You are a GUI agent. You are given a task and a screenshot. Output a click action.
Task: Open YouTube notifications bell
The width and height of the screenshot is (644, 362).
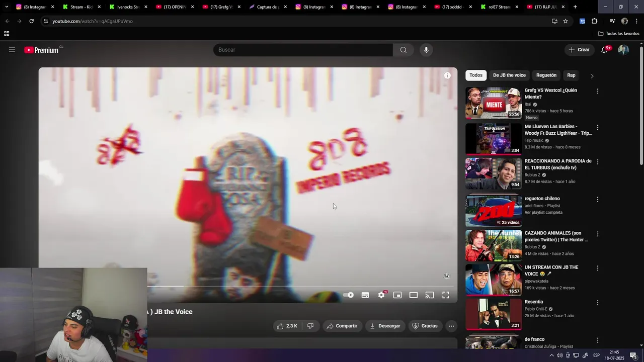pyautogui.click(x=604, y=50)
